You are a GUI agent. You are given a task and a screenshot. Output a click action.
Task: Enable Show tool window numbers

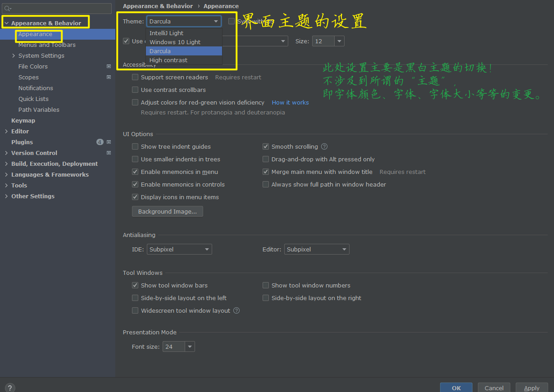pos(266,285)
